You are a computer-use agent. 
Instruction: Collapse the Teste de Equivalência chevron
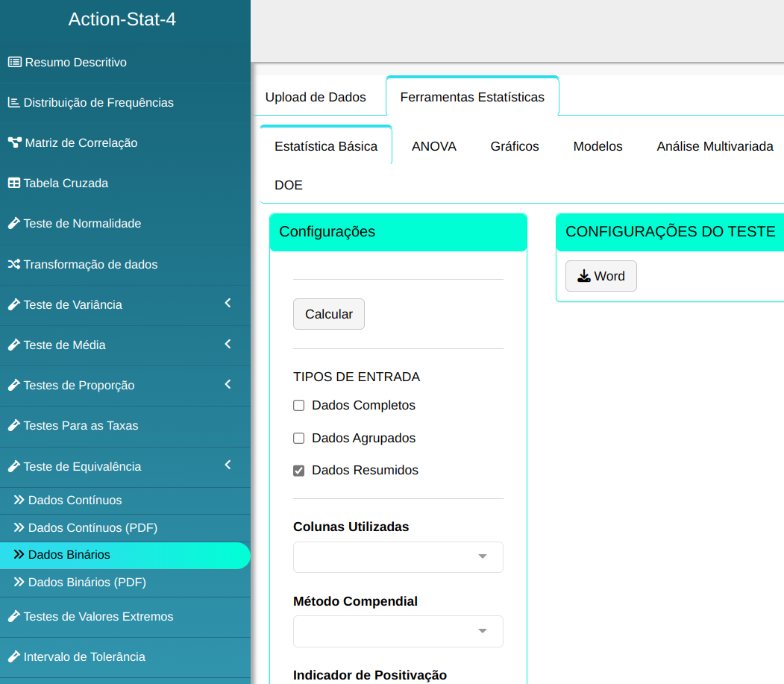228,465
